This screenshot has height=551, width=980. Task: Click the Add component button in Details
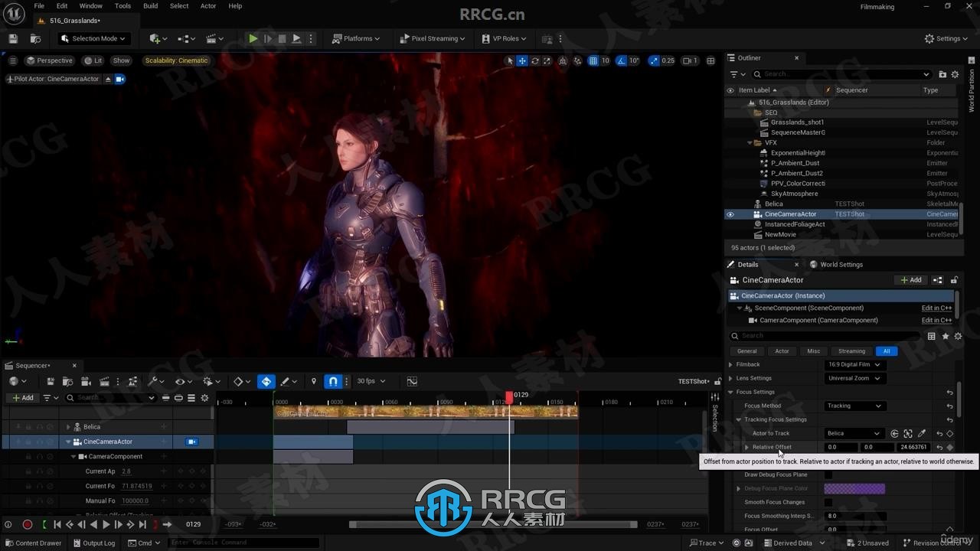point(911,280)
